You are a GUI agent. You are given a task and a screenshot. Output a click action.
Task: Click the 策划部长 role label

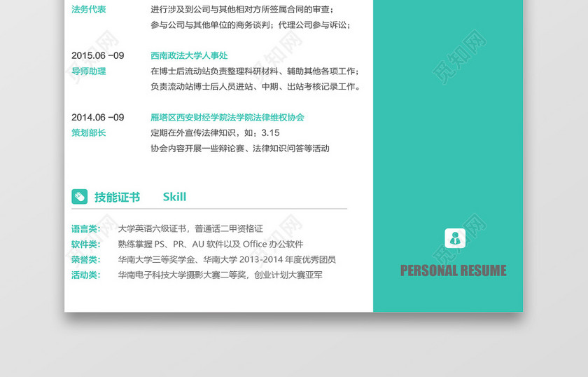[x=88, y=133]
